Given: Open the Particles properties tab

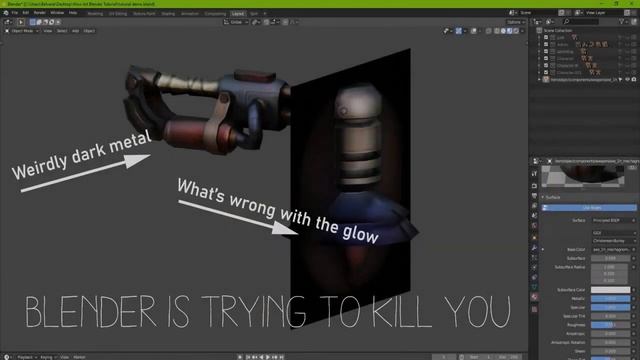Looking at the screenshot, I should tap(534, 258).
